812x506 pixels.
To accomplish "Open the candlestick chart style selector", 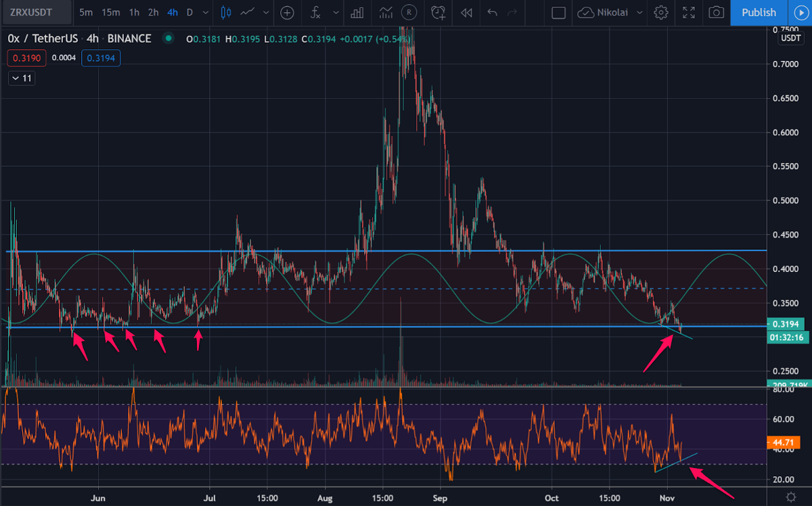I will point(226,12).
